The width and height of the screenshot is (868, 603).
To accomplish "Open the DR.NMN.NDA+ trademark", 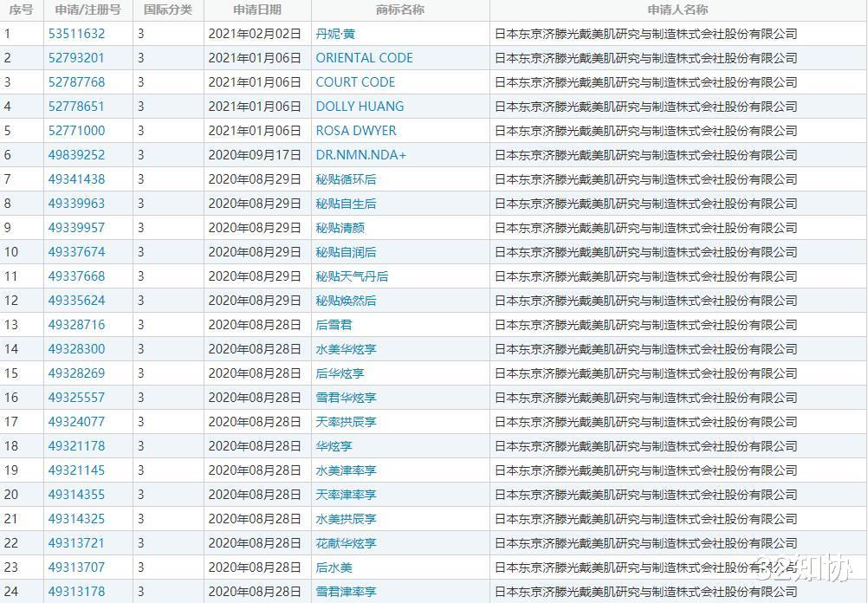I will point(361,155).
